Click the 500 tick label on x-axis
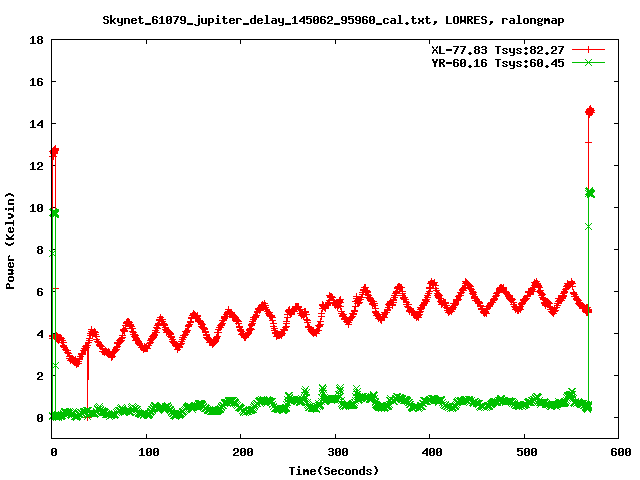This screenshot has height=480, width=640. coord(524,453)
